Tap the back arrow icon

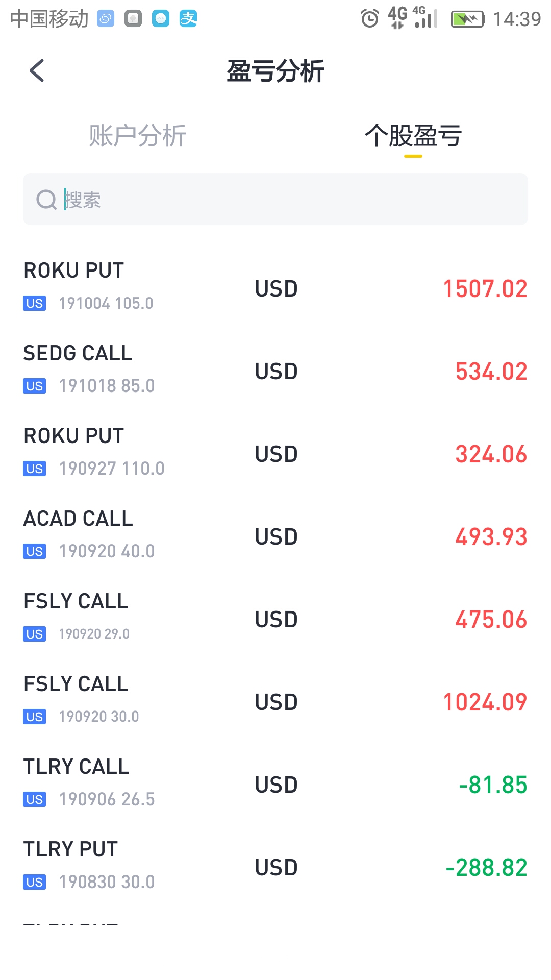pos(37,70)
